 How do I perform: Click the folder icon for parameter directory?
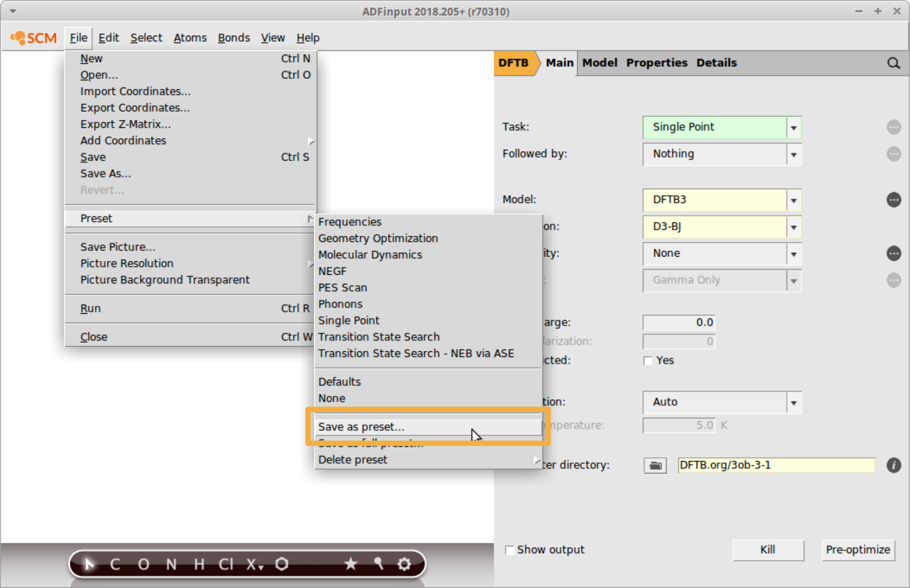pyautogui.click(x=655, y=465)
